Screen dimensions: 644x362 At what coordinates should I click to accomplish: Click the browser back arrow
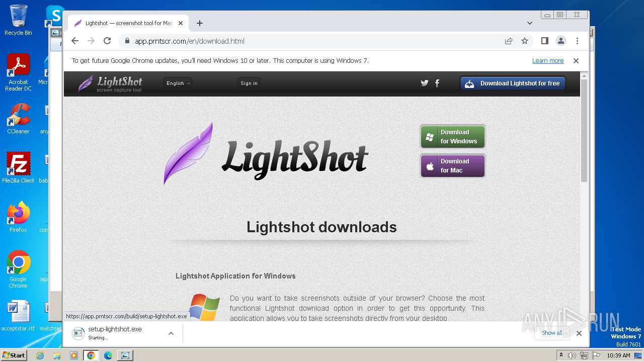point(75,41)
